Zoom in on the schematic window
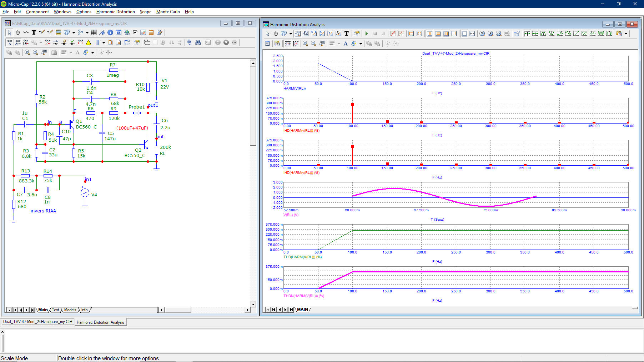Viewport: 644px width, 362px height. [x=27, y=52]
